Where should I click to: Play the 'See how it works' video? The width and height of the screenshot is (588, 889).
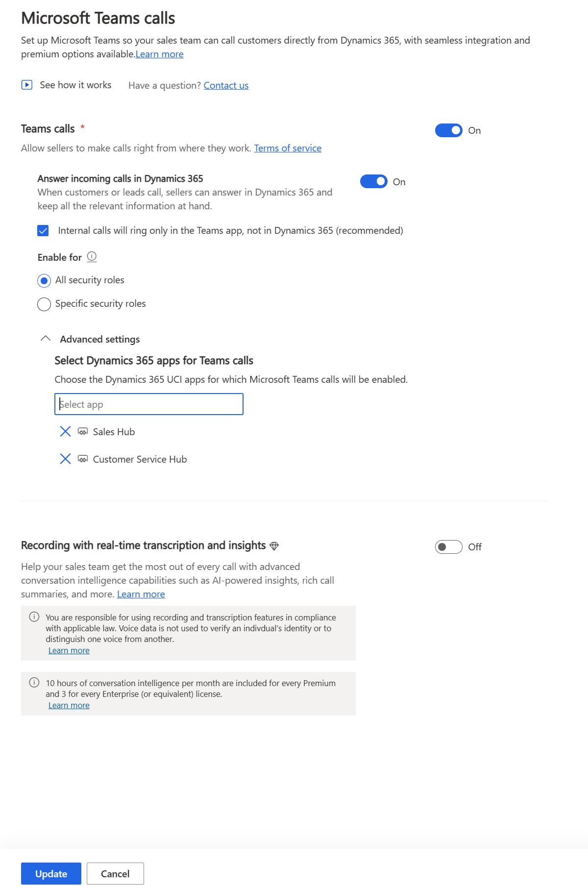click(27, 85)
